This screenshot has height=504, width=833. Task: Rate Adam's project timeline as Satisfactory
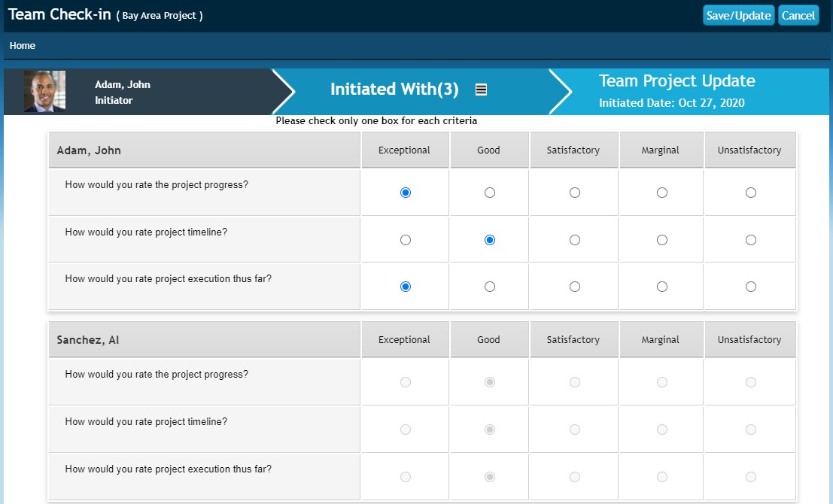[x=575, y=240]
